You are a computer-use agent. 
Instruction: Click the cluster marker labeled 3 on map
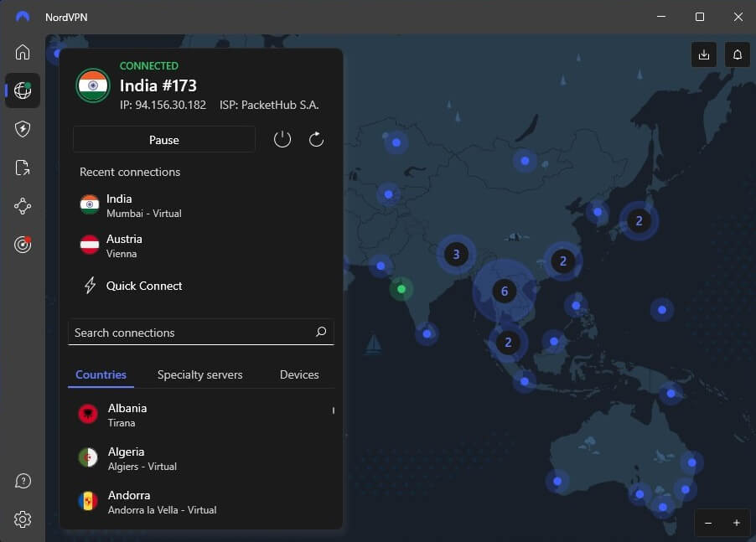click(456, 254)
